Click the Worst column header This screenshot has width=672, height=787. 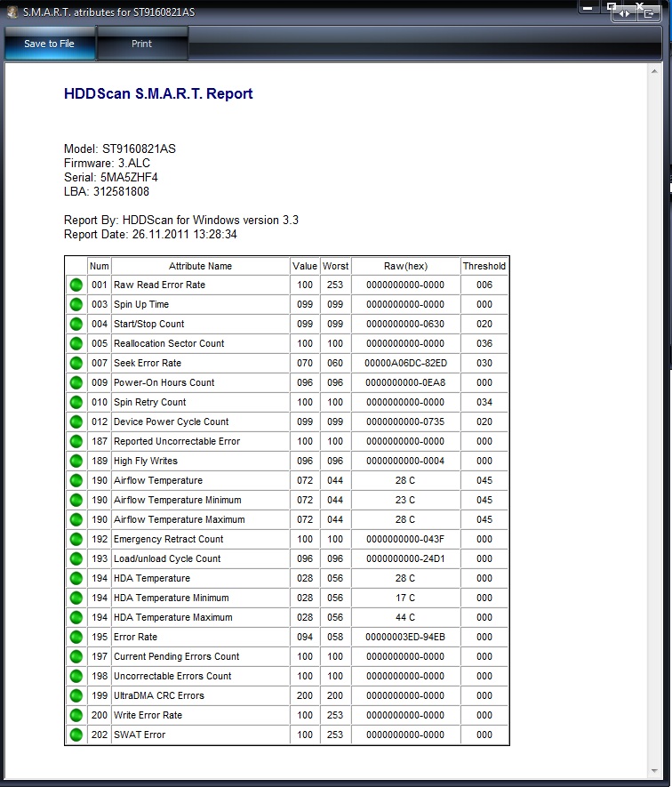[x=335, y=266]
